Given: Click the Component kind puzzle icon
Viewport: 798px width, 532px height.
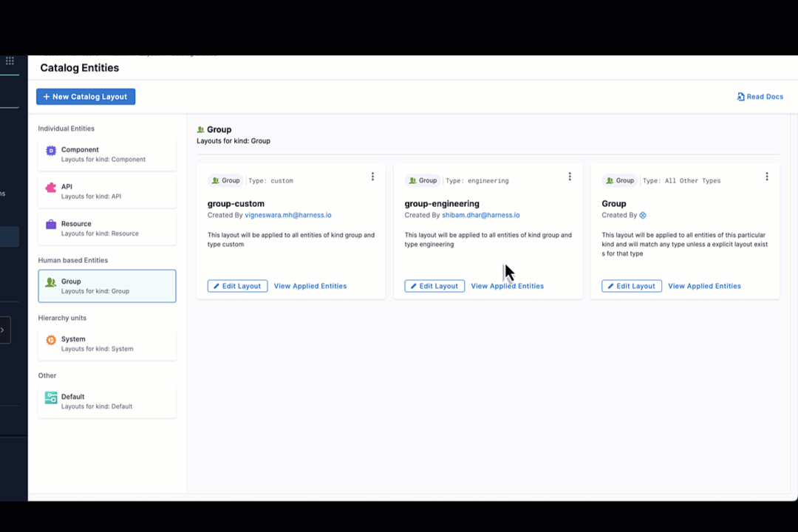Looking at the screenshot, I should coord(51,151).
